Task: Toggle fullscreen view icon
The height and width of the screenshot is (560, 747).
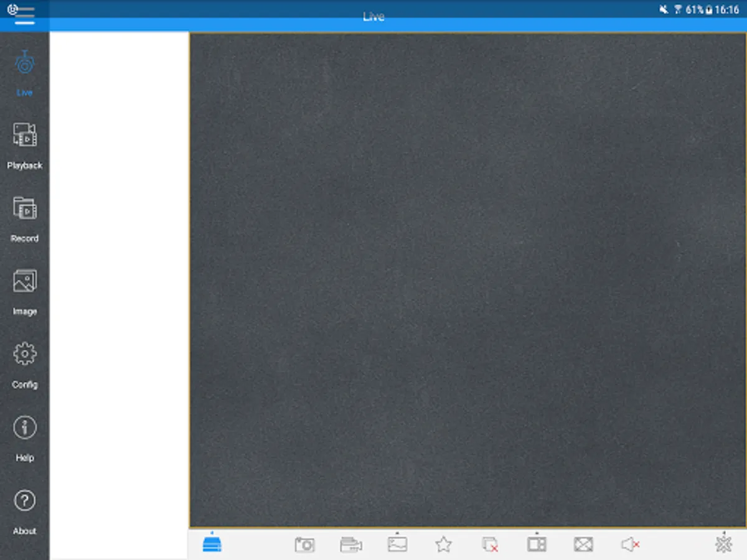Action: (583, 544)
